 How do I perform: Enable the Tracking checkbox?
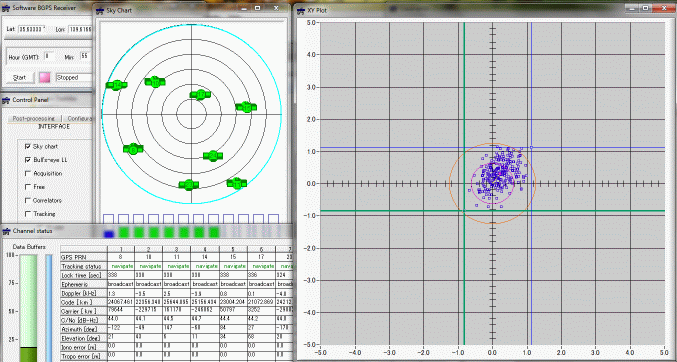[28, 214]
